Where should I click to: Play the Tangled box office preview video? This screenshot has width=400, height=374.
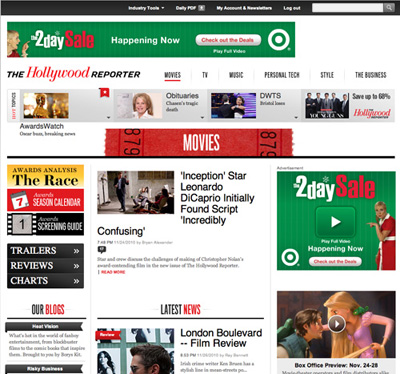pyautogui.click(x=336, y=323)
